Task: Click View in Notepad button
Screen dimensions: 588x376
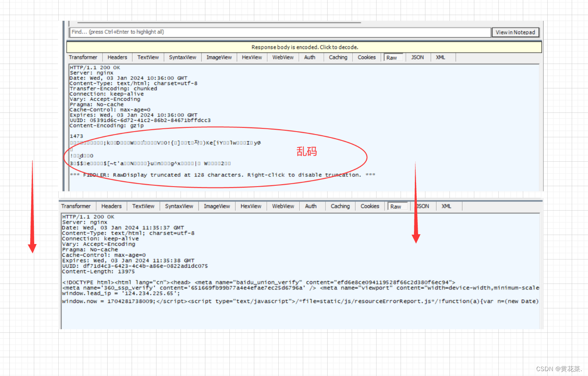Action: 515,32
